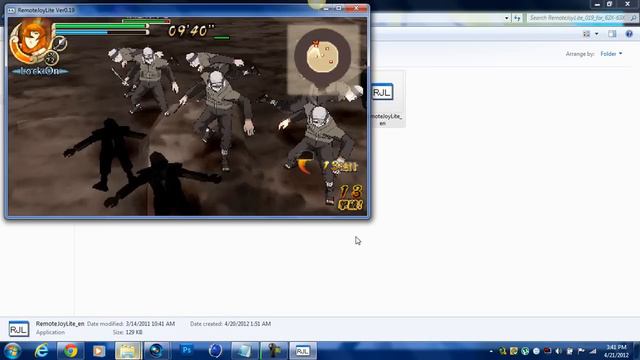Refresh the Explorer address bar
Screen dimensions: 640x360
point(517,18)
